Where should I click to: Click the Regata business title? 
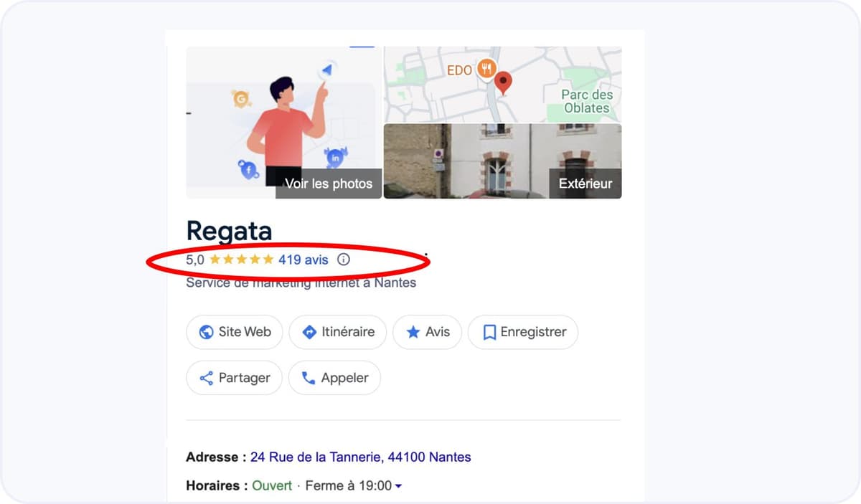pos(229,231)
